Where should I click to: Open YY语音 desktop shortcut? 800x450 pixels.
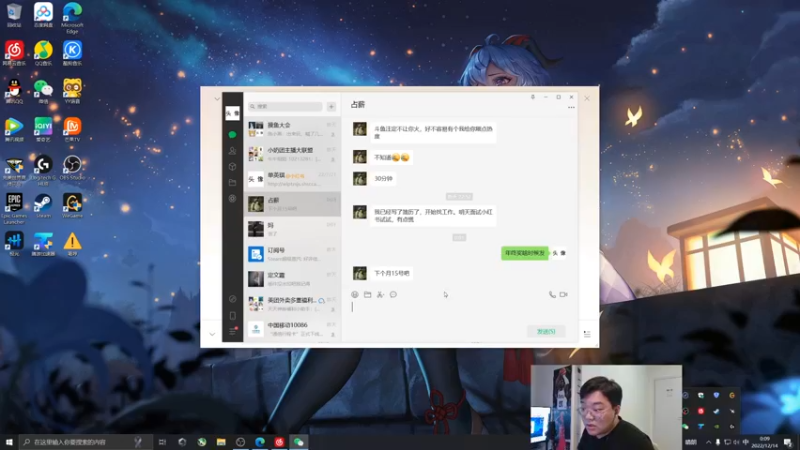72,91
